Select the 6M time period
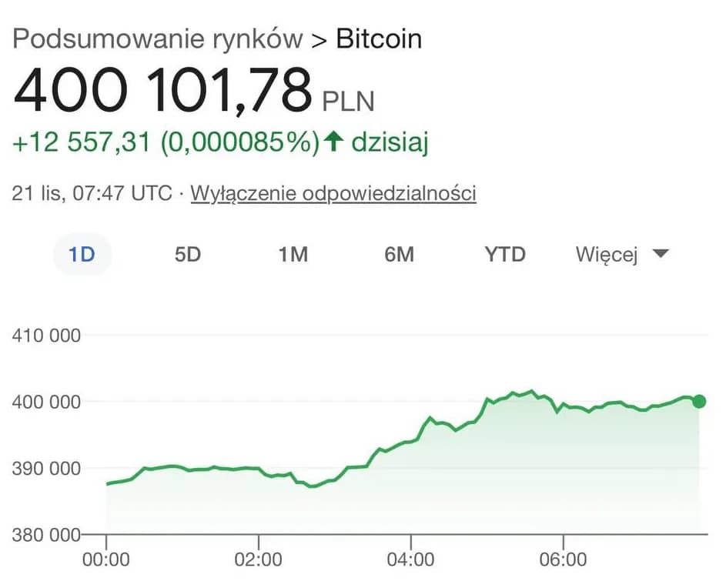 (400, 254)
